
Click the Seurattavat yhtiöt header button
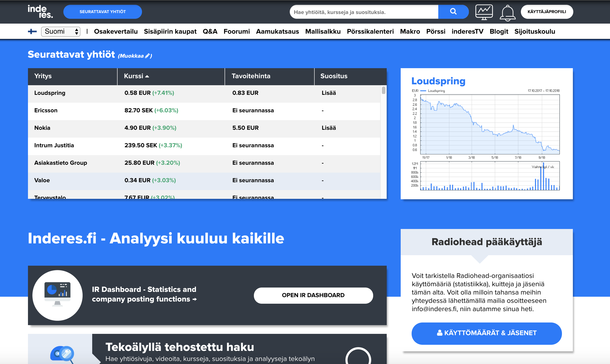pyautogui.click(x=102, y=12)
